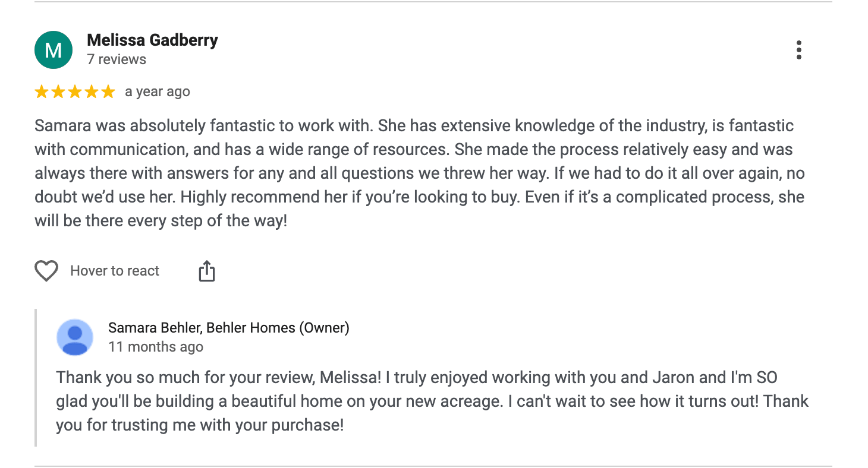Click the "a year ago" review timestamp
868x468 pixels.
(x=158, y=92)
